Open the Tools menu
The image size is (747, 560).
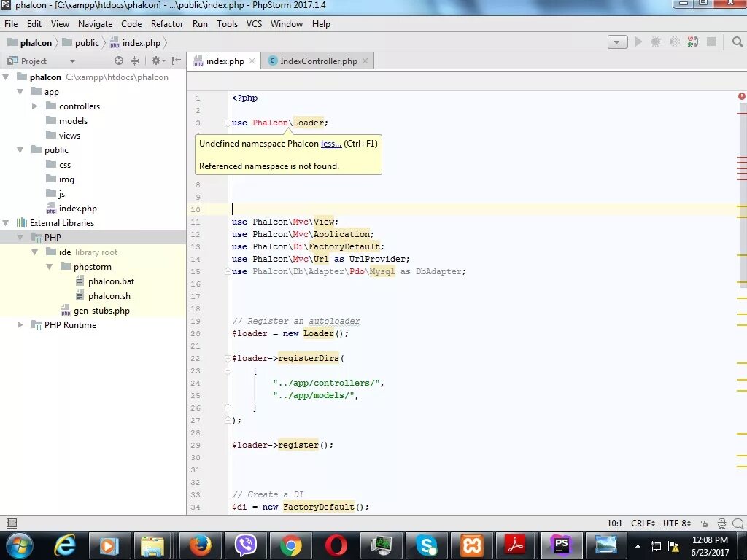228,24
